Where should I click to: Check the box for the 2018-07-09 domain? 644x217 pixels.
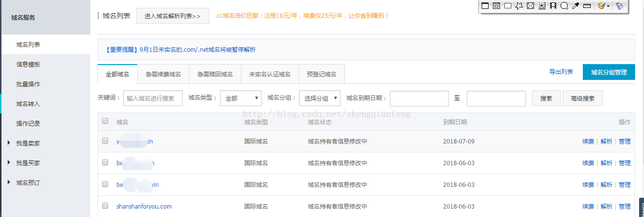[105, 141]
